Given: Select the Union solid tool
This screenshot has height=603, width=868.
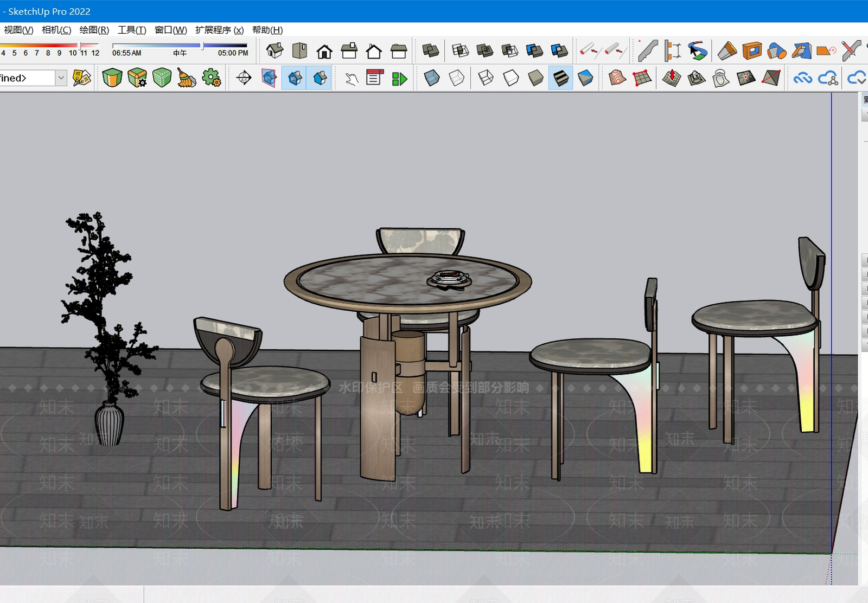Looking at the screenshot, I should pos(485,51).
